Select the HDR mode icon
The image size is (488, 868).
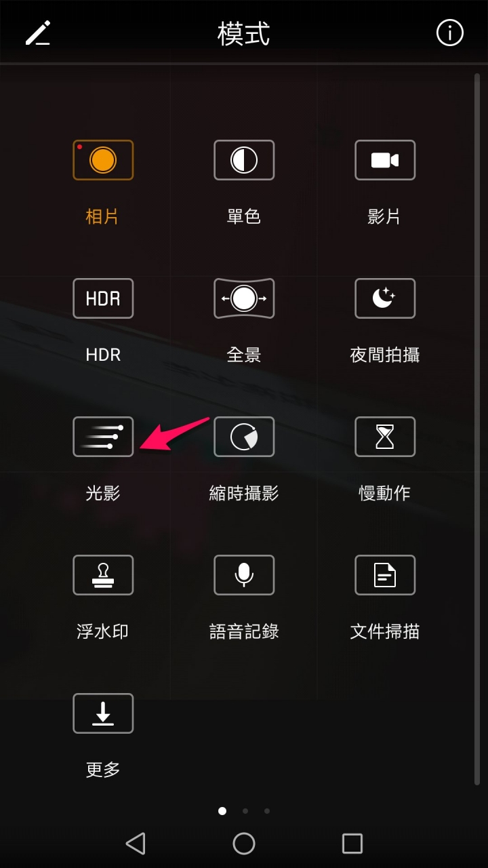click(x=103, y=298)
